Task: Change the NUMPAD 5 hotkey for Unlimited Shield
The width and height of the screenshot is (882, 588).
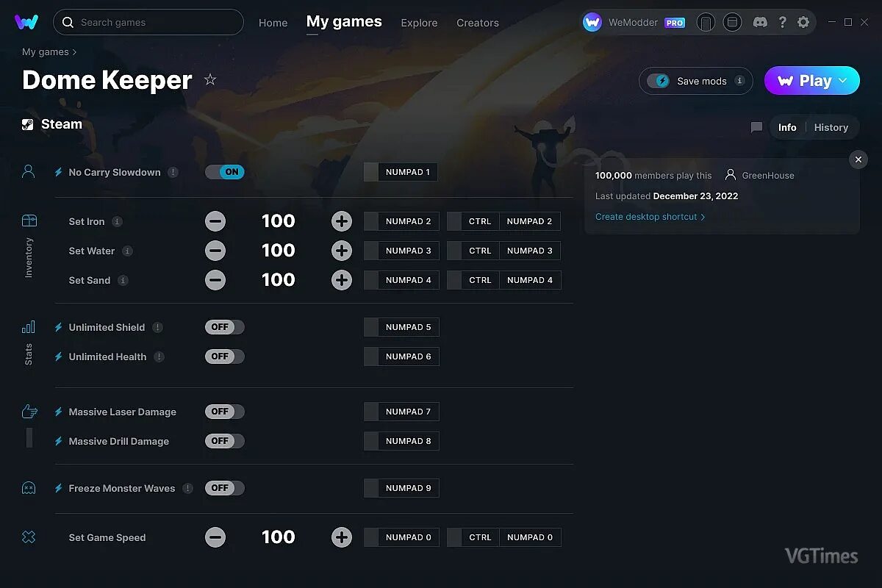Action: [x=401, y=327]
